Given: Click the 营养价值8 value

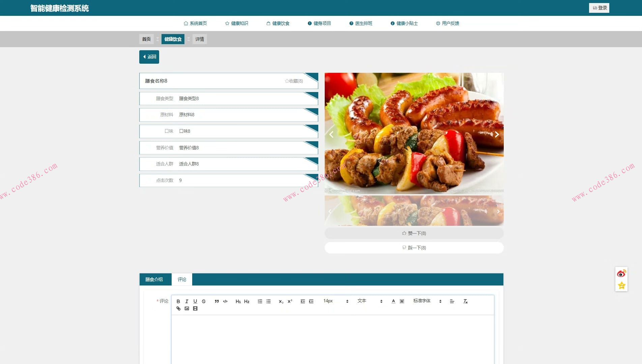Looking at the screenshot, I should [x=189, y=148].
